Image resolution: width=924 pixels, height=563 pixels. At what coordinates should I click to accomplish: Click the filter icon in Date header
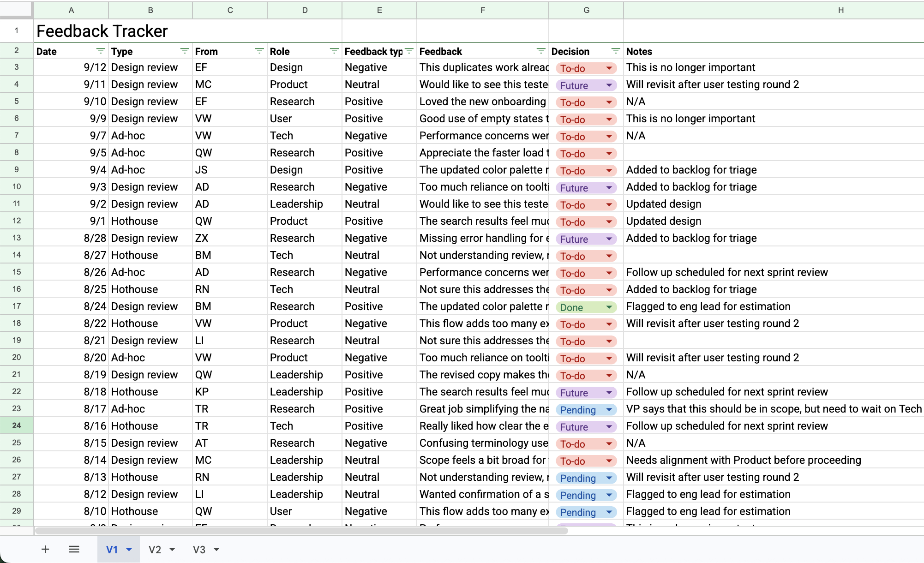tap(100, 51)
